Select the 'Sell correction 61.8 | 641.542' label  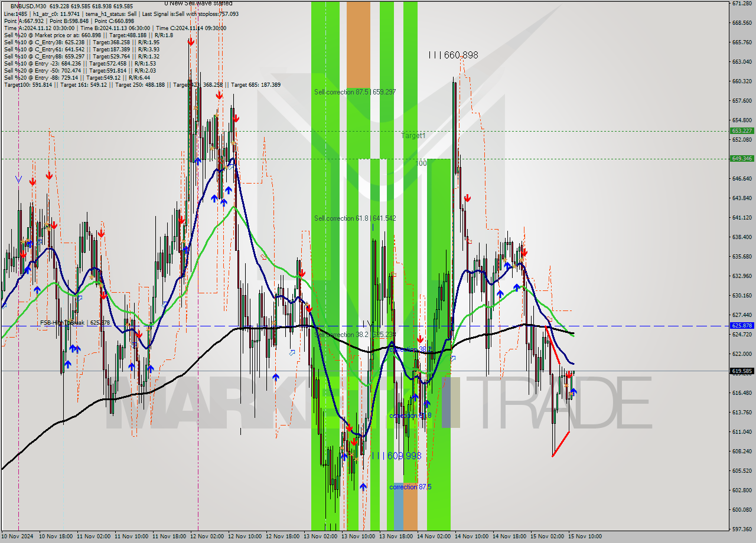355,218
